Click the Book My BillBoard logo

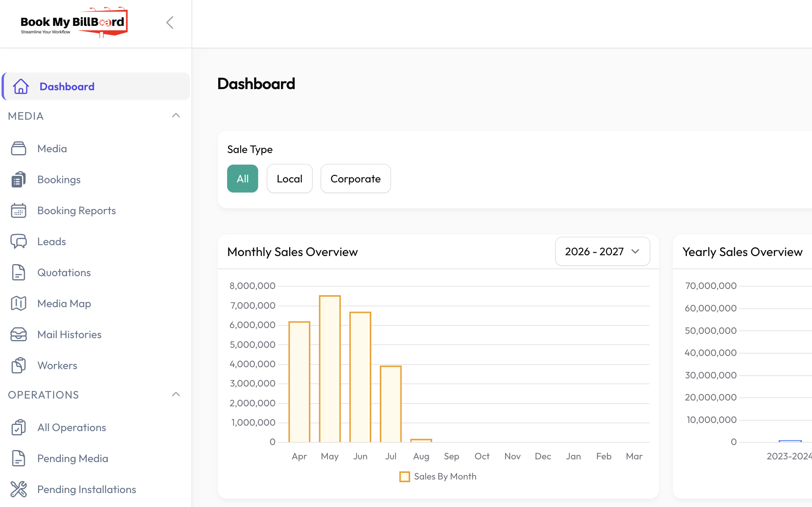coord(74,22)
